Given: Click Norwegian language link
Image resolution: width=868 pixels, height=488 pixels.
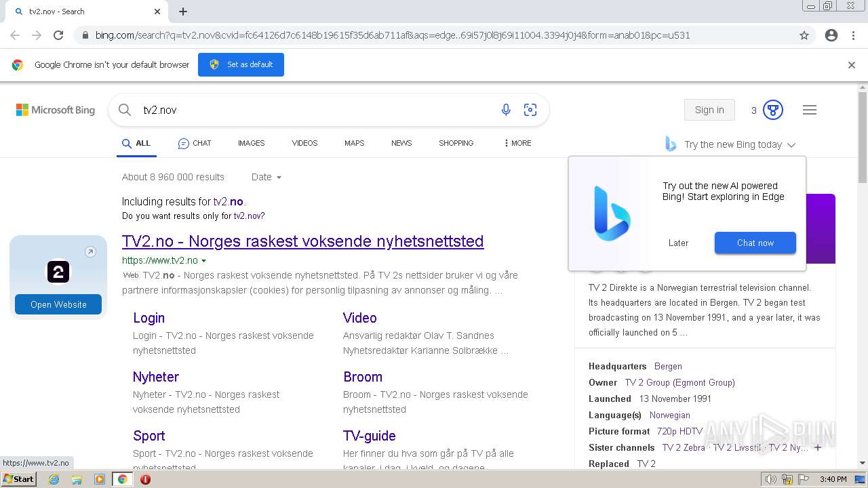Looking at the screenshot, I should 669,415.
